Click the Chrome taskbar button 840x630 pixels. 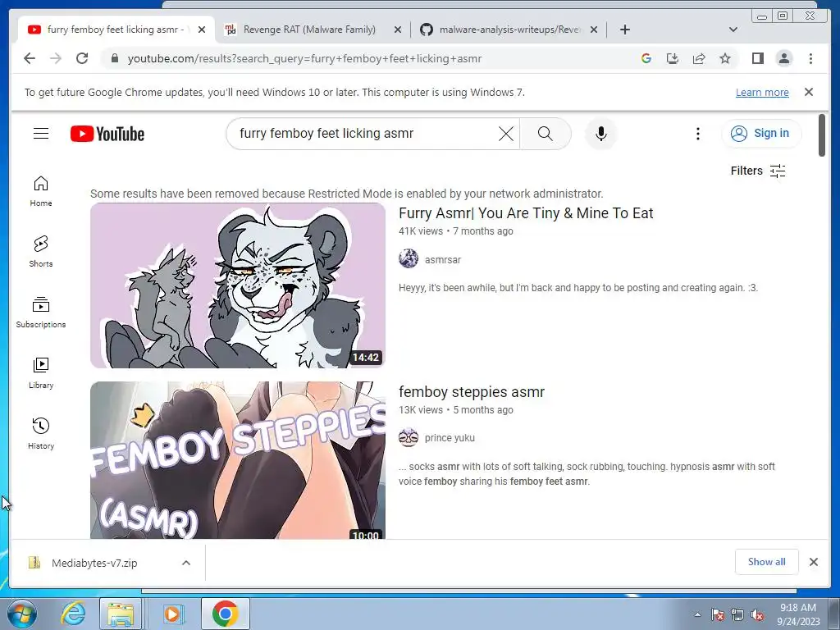(x=225, y=614)
